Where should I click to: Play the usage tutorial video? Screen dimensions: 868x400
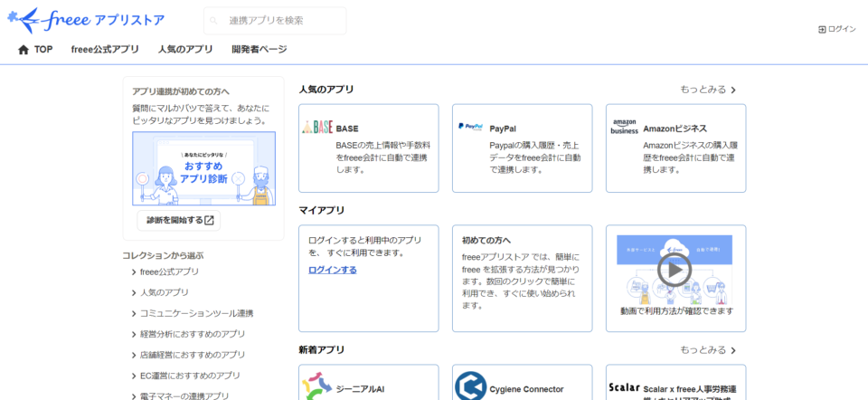675,270
